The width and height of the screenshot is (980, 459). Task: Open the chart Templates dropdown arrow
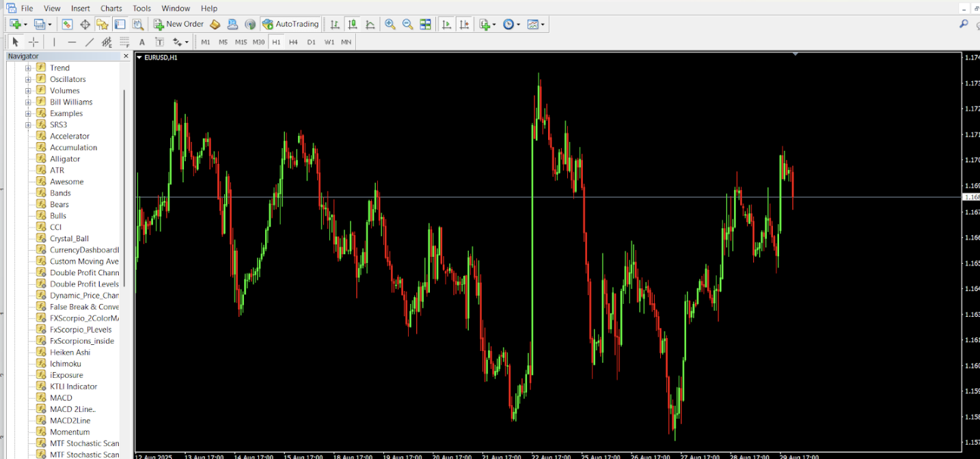coord(543,25)
